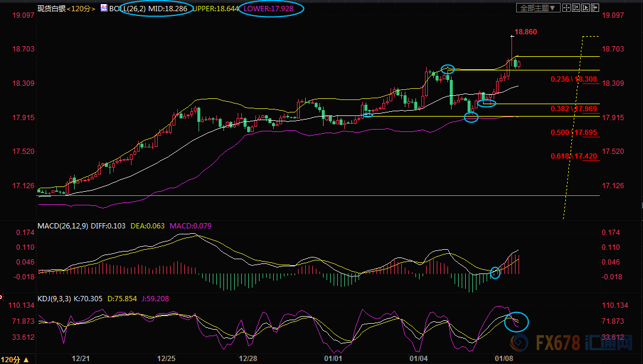The image size is (643, 364).
Task: Select the <120分> timeframe label
Action: click(81, 9)
